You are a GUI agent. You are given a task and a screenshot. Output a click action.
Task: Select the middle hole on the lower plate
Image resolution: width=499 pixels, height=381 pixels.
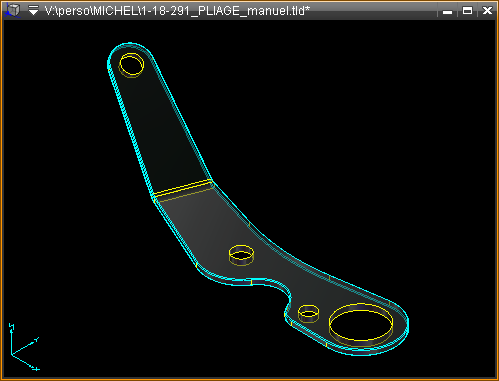coord(241,255)
